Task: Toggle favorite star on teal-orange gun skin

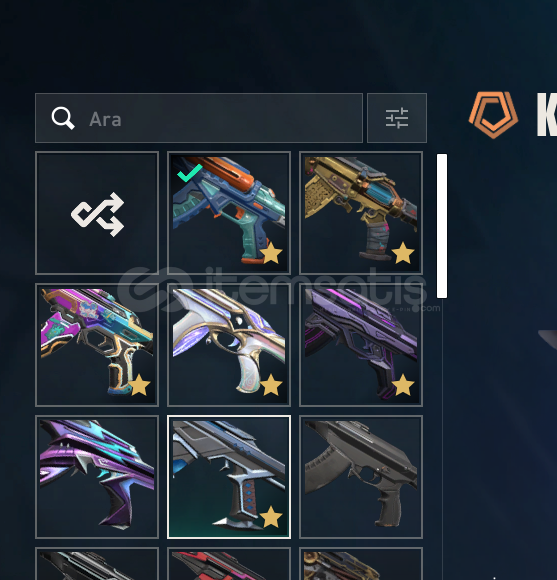Action: (271, 253)
